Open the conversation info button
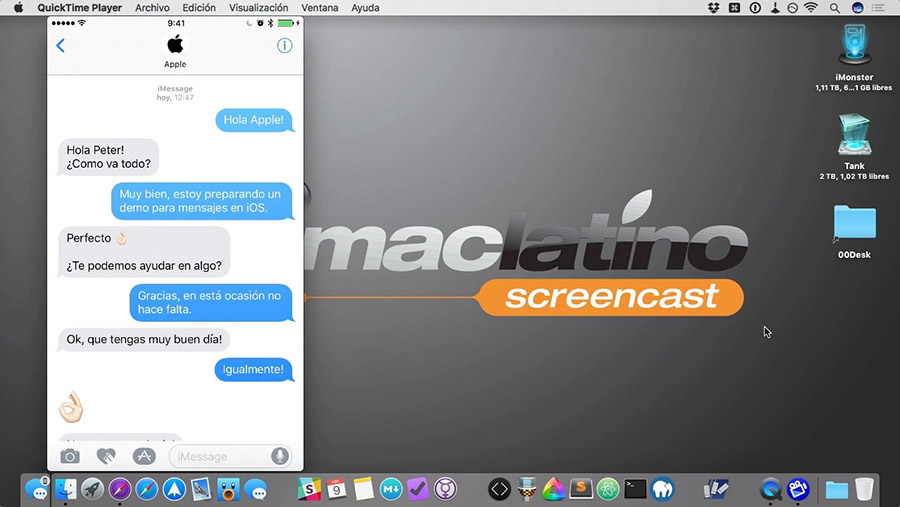The width and height of the screenshot is (900, 507). [x=284, y=45]
